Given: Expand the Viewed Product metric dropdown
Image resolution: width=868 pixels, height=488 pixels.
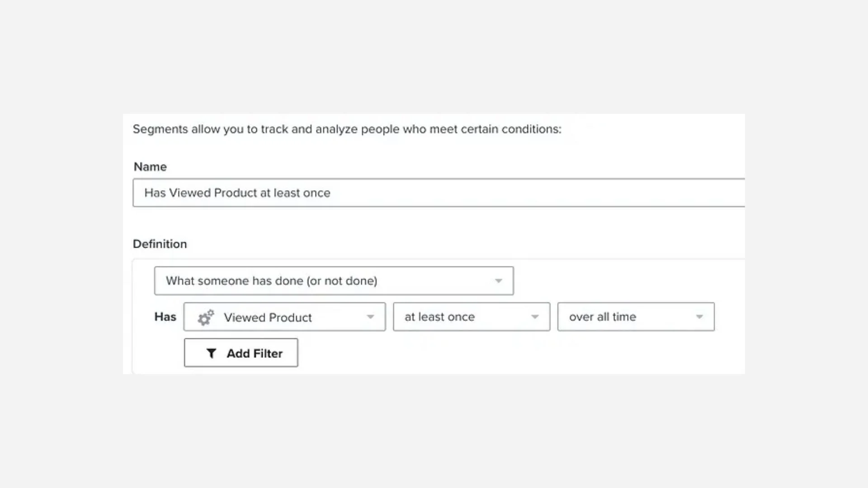Looking at the screenshot, I should [284, 317].
